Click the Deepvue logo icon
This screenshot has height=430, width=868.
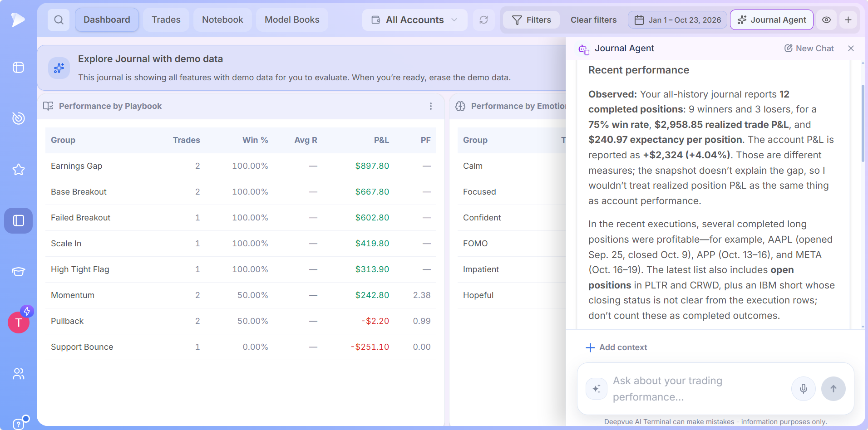[18, 20]
